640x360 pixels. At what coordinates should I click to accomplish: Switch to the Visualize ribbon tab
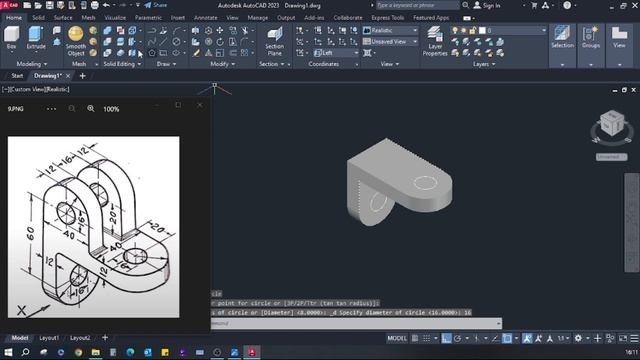pyautogui.click(x=115, y=18)
